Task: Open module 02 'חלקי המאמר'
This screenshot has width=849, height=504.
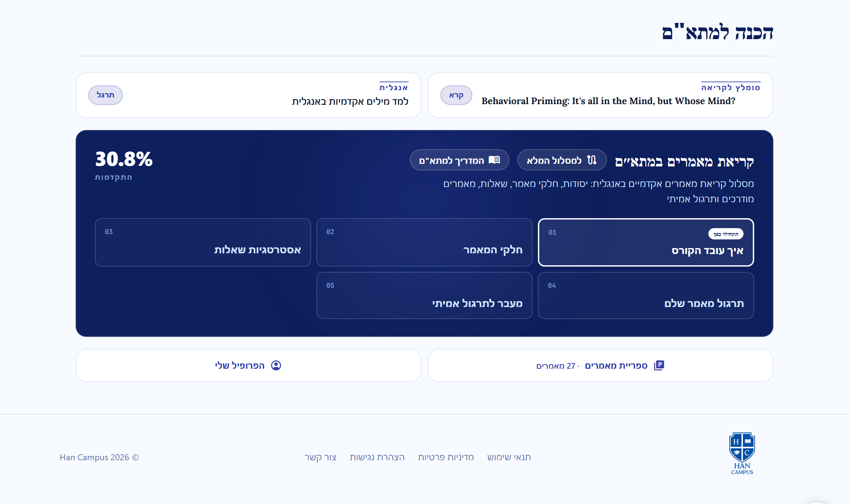Action: click(x=424, y=242)
